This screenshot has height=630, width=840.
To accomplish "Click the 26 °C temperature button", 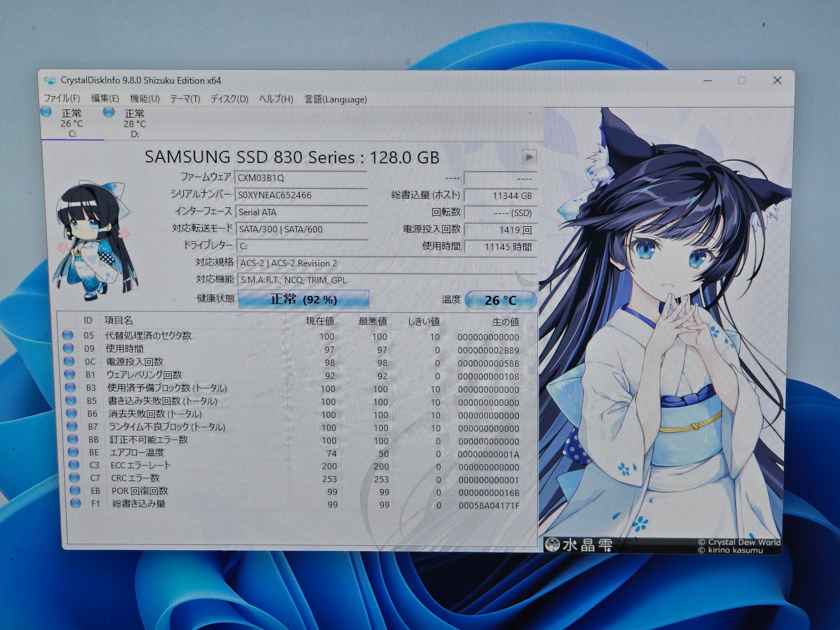I will pyautogui.click(x=500, y=300).
